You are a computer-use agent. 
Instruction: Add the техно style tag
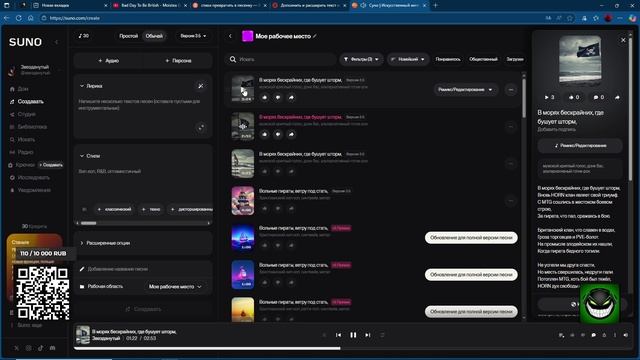click(151, 209)
